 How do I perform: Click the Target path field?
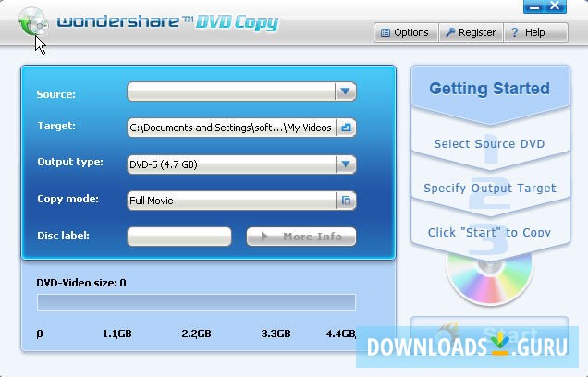tap(231, 128)
